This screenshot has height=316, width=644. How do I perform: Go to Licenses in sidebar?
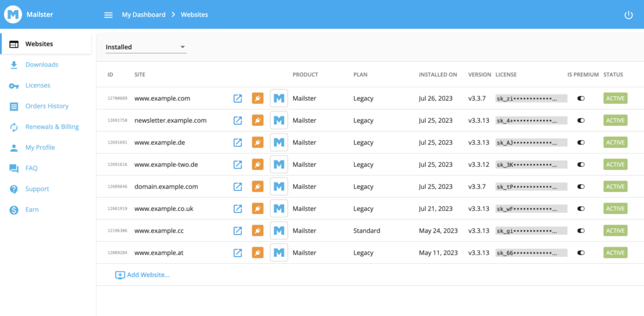click(37, 86)
